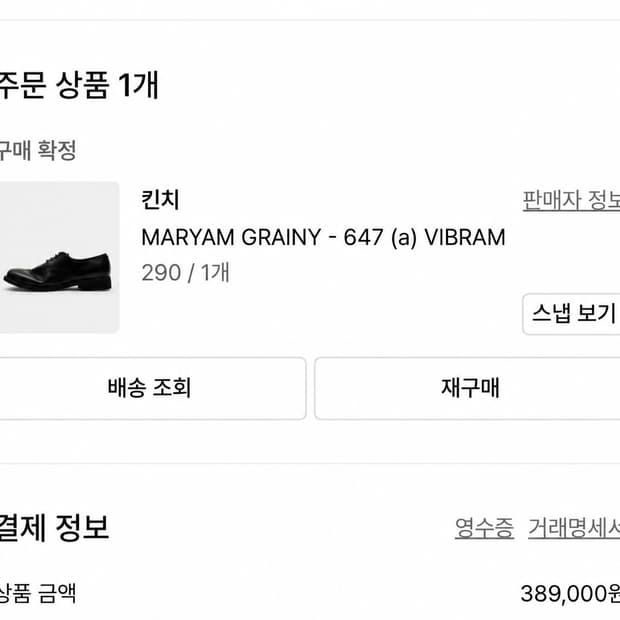
Task: Click the word VIBRAM in the product title
Action: coord(465,237)
